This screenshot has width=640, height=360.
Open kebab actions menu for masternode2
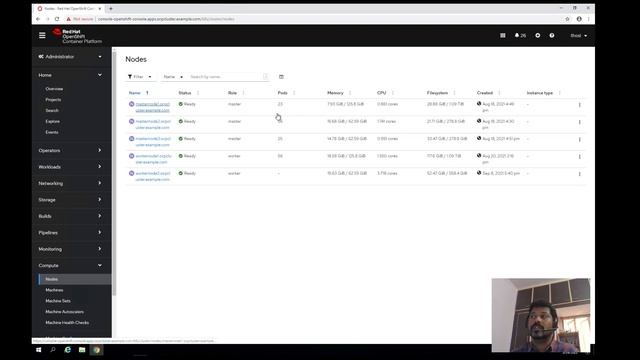tap(580, 122)
